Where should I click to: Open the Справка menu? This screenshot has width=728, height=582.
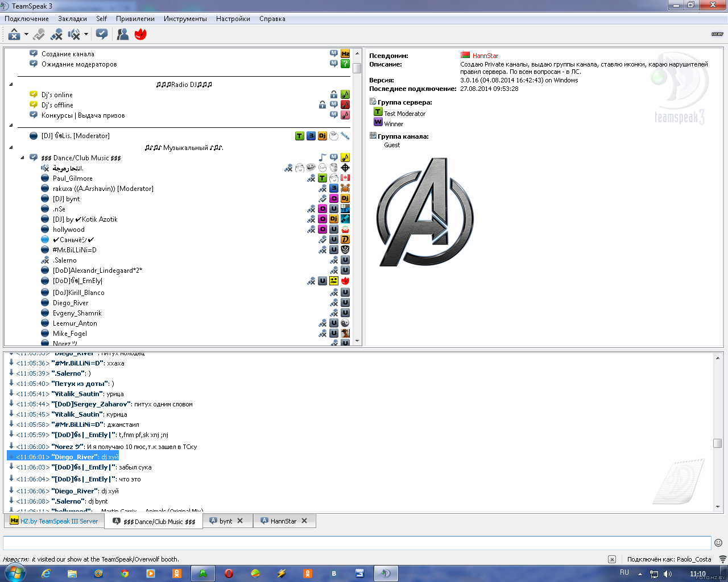pos(272,19)
